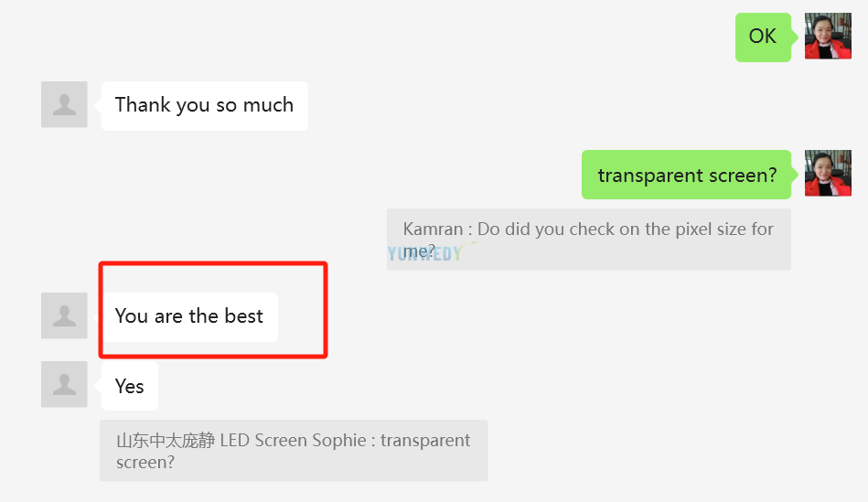Open gray contact avatar beside Yes message

tap(64, 384)
